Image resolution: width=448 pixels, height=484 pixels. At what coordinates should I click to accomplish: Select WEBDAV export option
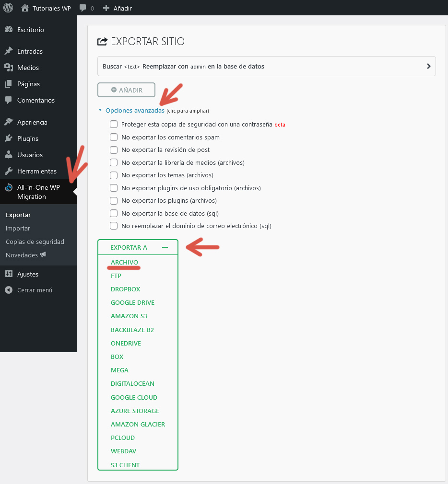(123, 451)
